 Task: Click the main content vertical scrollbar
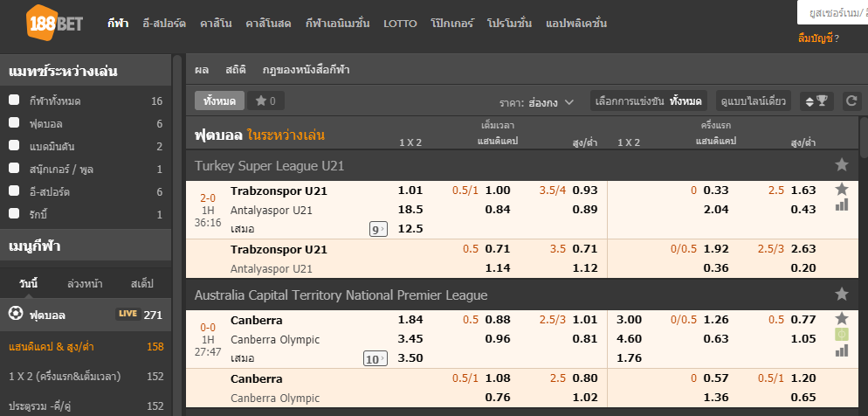(864, 135)
